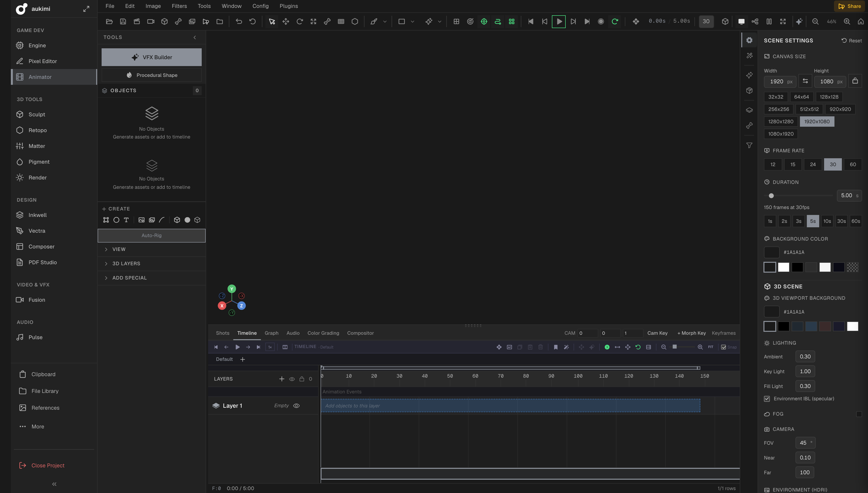Switch to the Compositor tab

pos(360,333)
